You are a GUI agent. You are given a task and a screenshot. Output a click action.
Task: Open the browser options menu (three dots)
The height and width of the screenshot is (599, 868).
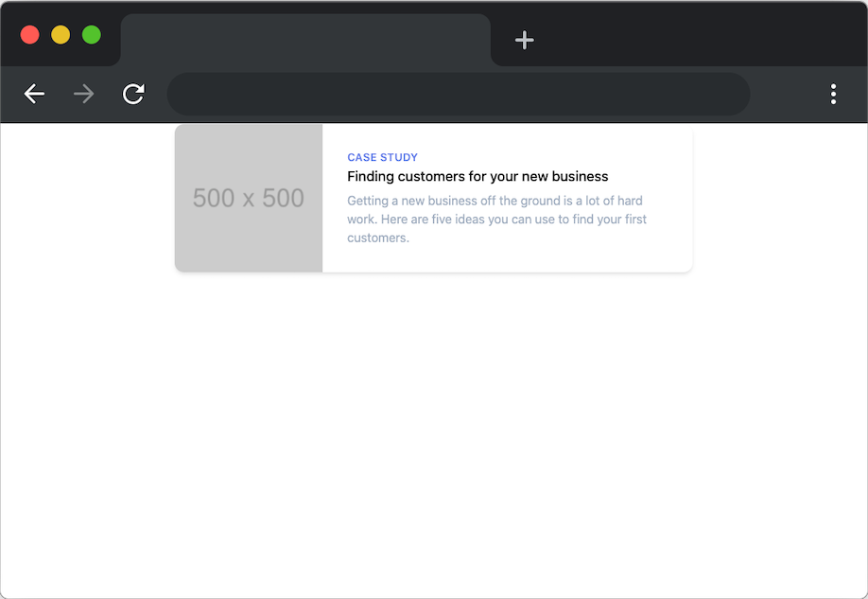point(833,94)
